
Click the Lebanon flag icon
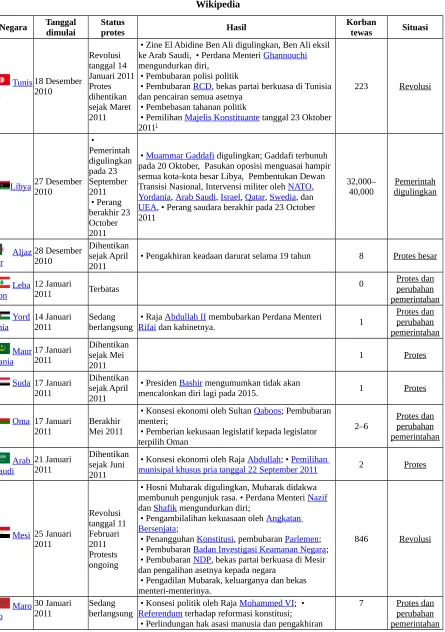pyautogui.click(x=5, y=282)
